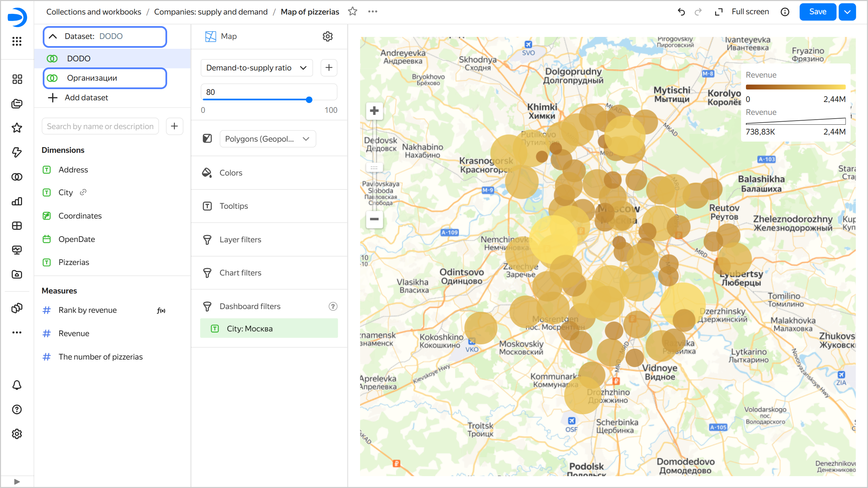Open the Charts icon in the left sidebar

pyautogui.click(x=17, y=201)
